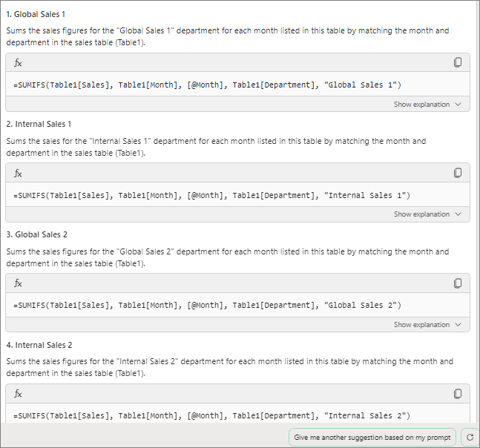Click the Global Sales 1 description paragraph
Screen dimensions: 480x448
(x=228, y=36)
